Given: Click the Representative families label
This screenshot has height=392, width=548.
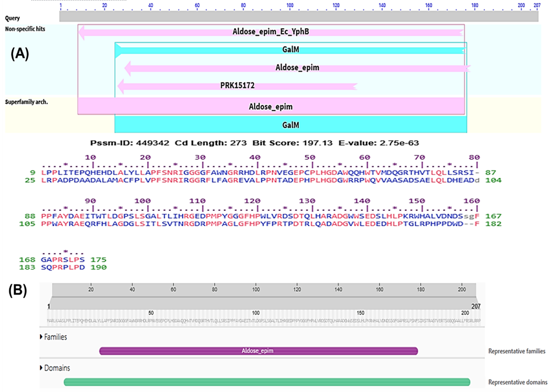Looking at the screenshot, I should point(516,352).
